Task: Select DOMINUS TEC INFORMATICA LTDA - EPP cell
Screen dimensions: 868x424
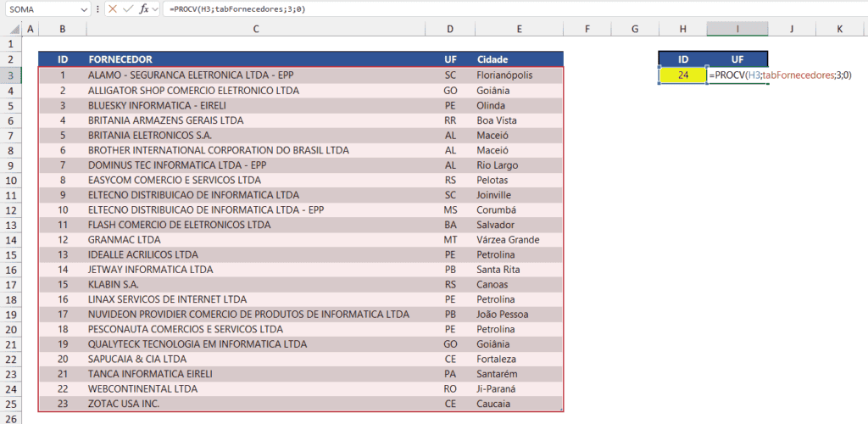Action: click(x=256, y=165)
